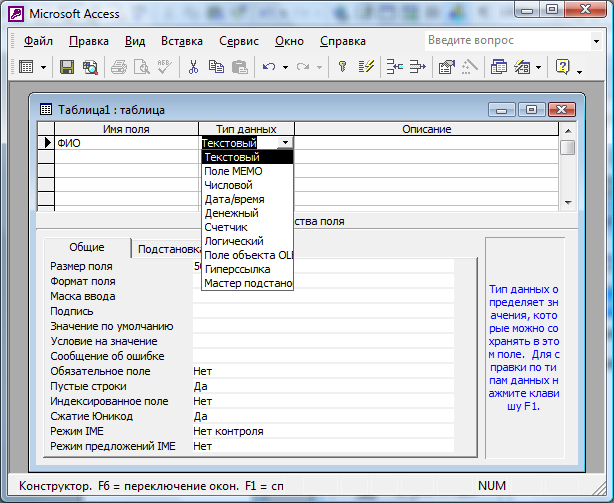
Task: Click the row selector of the ФИО row
Action: pos(46,143)
